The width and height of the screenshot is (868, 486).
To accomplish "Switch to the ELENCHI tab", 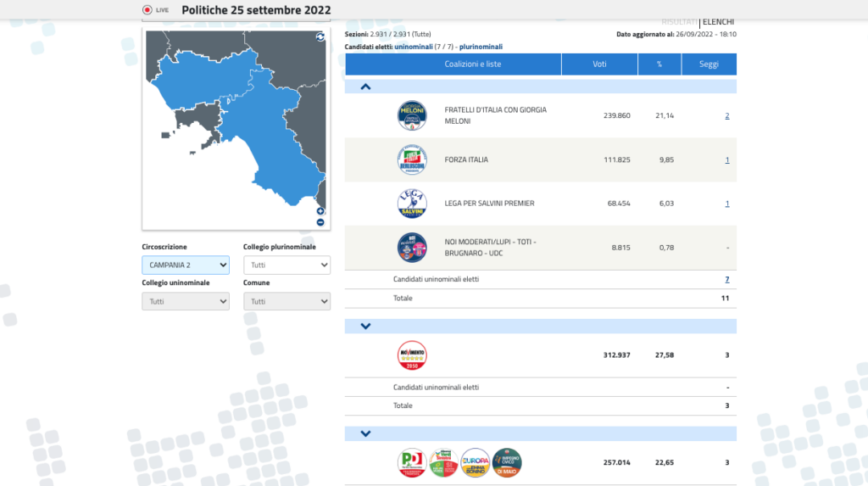I will coord(718,21).
